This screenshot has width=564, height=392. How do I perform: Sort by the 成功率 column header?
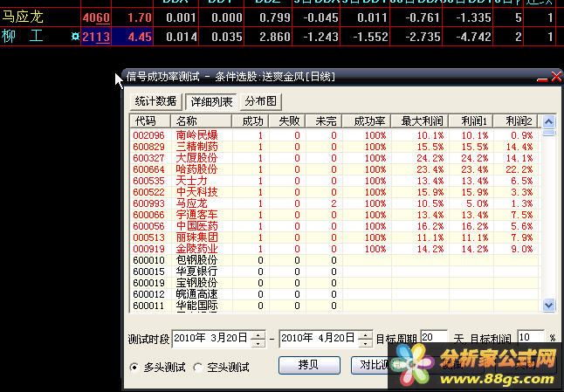[367, 121]
